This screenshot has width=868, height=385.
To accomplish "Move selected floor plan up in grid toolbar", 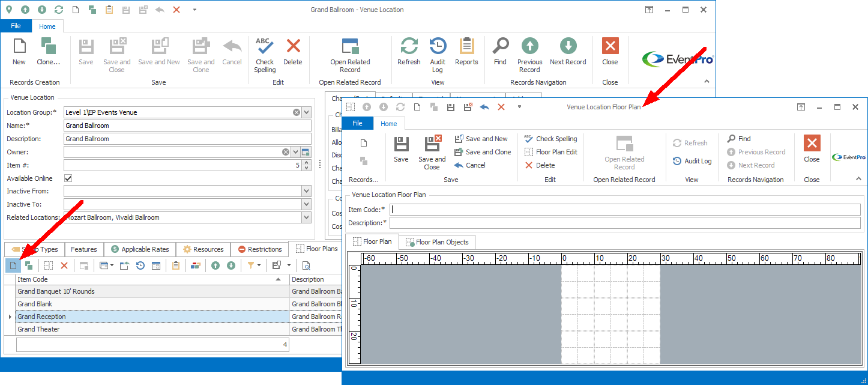I will tap(215, 265).
